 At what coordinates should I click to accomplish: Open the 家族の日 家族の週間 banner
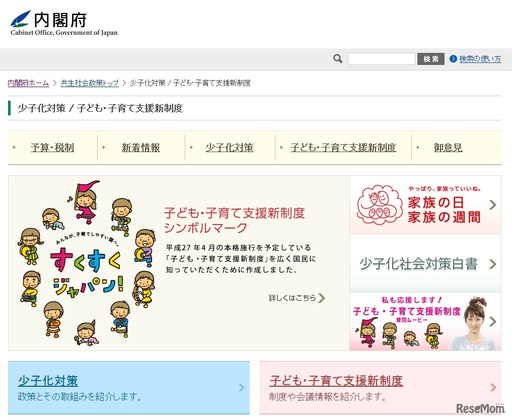[425, 204]
